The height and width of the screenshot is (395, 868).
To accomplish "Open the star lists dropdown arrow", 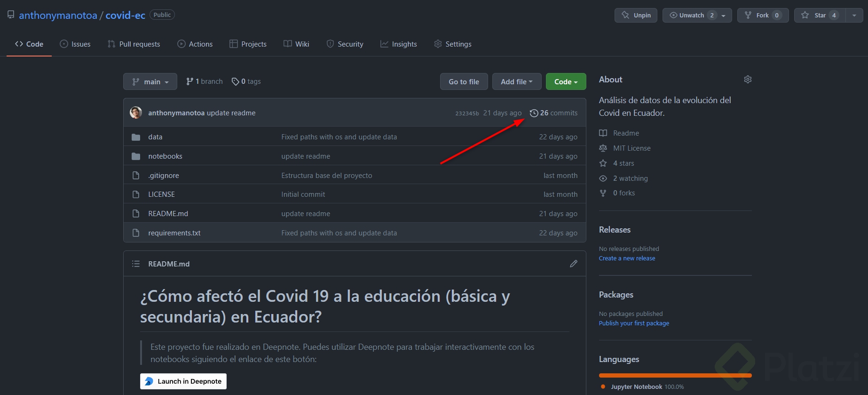I will pyautogui.click(x=854, y=15).
